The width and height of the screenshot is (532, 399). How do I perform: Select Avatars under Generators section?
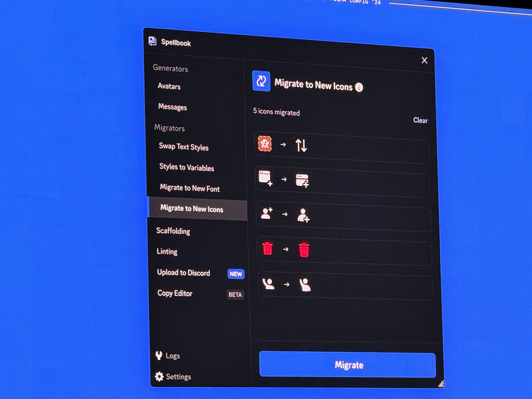[170, 86]
